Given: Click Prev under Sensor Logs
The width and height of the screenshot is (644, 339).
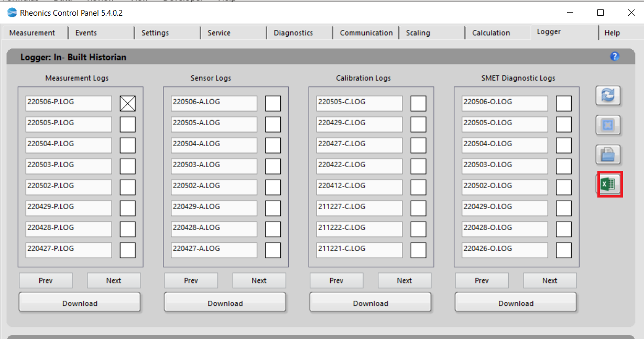Looking at the screenshot, I should pyautogui.click(x=191, y=280).
